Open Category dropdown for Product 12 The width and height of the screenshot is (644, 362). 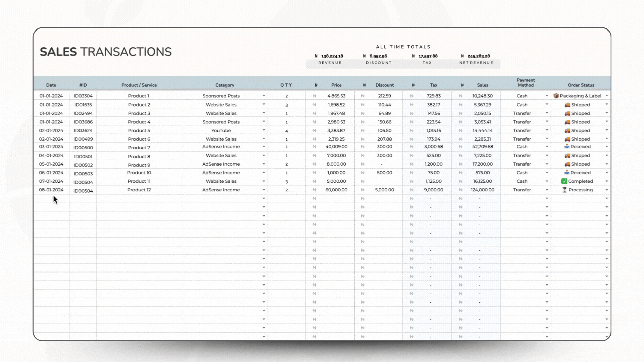[264, 190]
